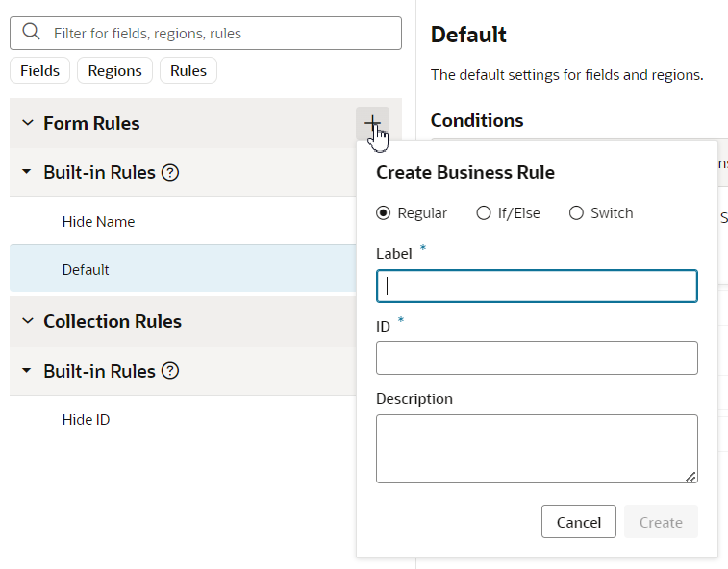The width and height of the screenshot is (728, 569).
Task: Select the Hide Name rule
Action: click(98, 222)
